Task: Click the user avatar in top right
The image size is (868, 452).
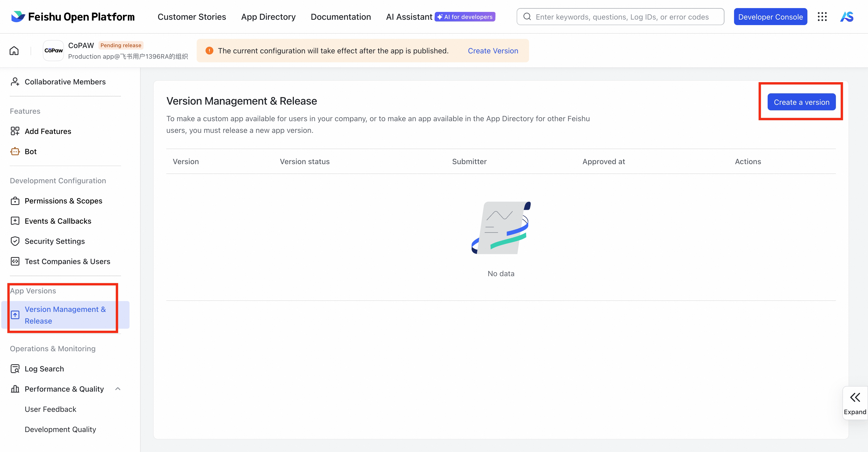Action: pyautogui.click(x=847, y=17)
